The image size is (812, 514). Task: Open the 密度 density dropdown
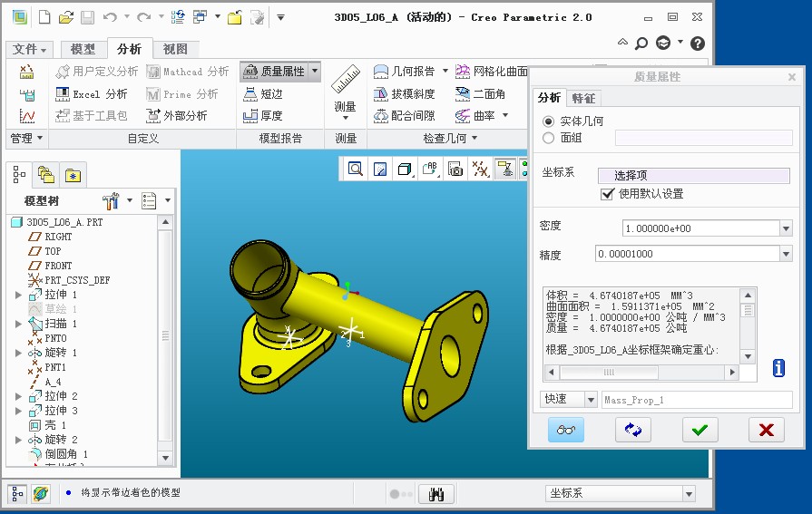786,228
